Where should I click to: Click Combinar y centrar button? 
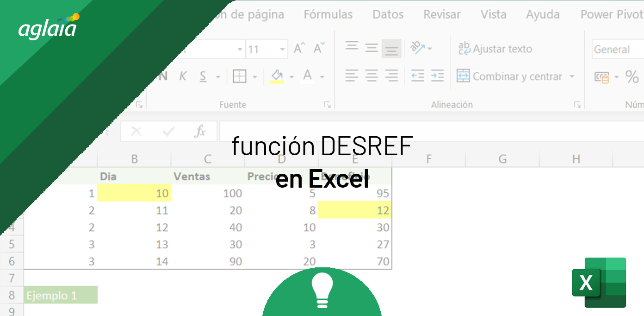point(509,76)
